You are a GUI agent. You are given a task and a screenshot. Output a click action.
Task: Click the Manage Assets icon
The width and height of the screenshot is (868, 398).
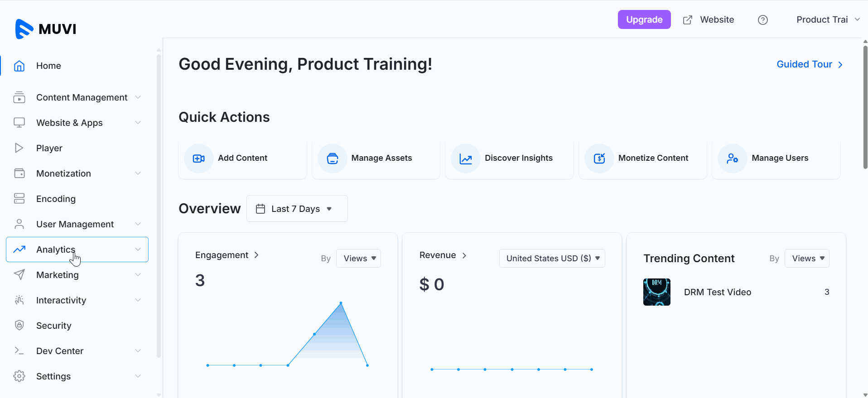pos(332,158)
